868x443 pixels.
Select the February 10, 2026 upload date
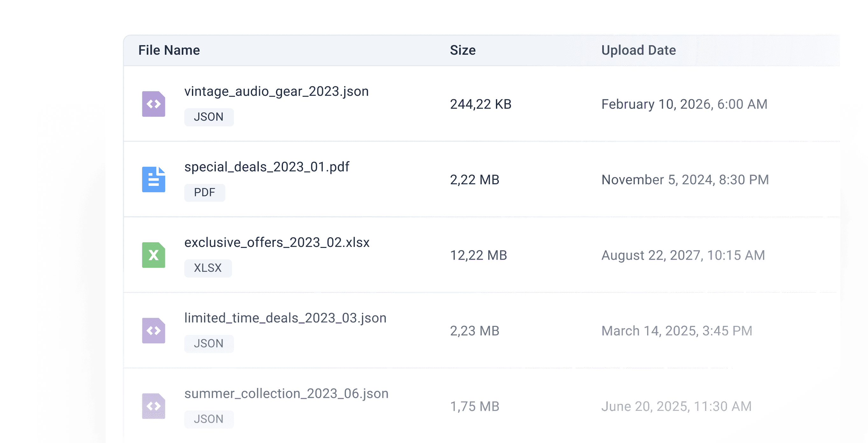684,104
